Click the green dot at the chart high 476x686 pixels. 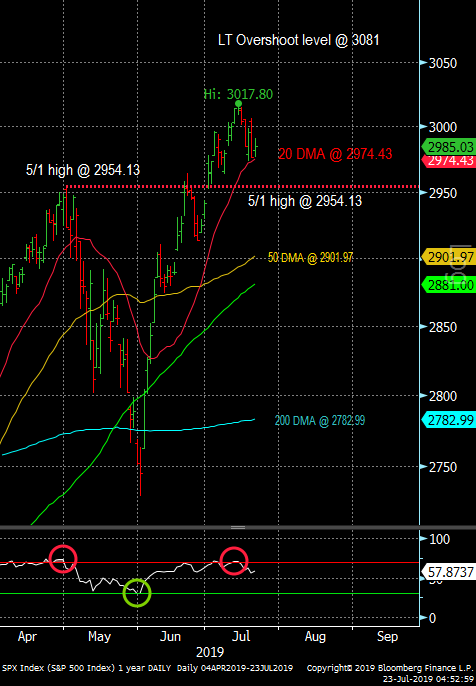(x=238, y=104)
